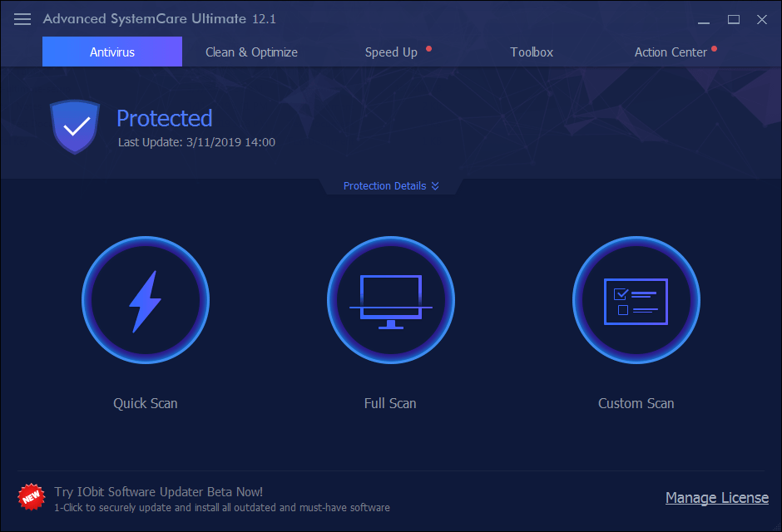Open the Action Center tab
The image size is (782, 532).
pyautogui.click(x=671, y=52)
